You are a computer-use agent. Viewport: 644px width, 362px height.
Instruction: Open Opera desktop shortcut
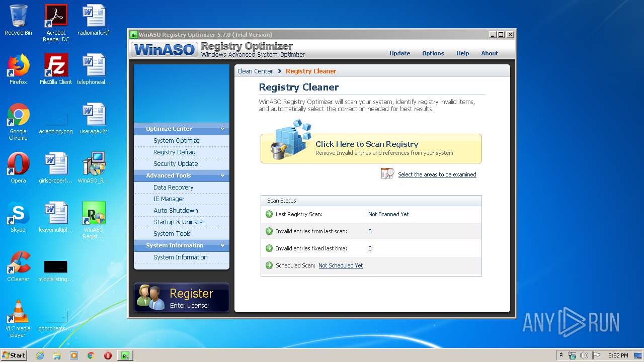[18, 168]
